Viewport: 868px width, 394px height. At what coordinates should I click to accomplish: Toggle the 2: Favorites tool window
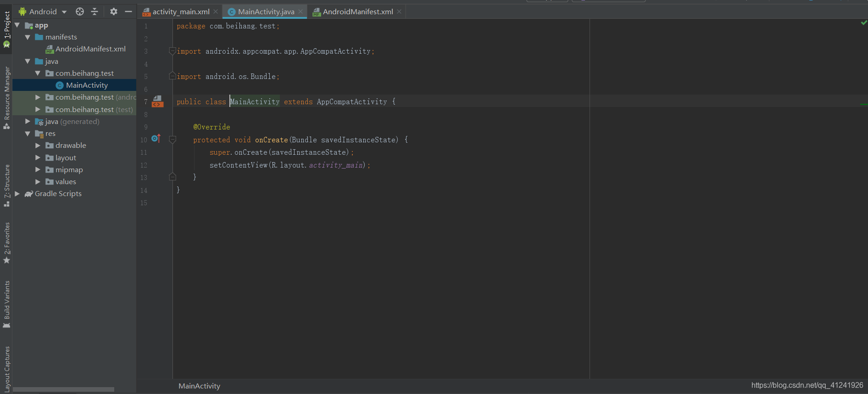pyautogui.click(x=6, y=243)
